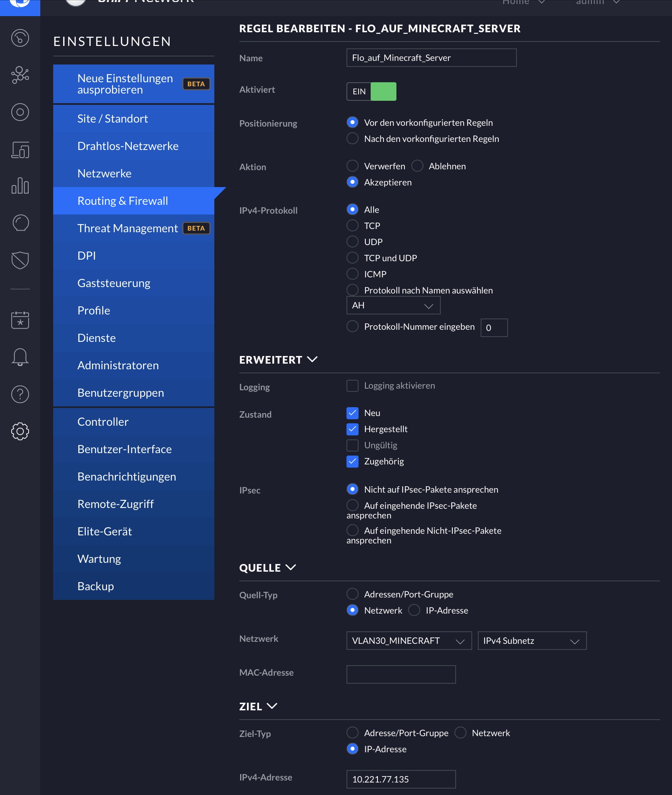This screenshot has width=672, height=795.
Task: Open 'Site / Standort' settings
Action: click(x=134, y=119)
